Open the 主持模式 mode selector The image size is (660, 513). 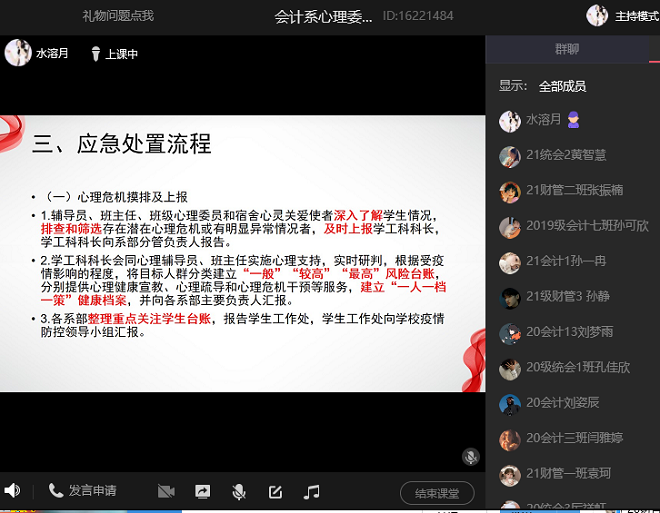coord(637,16)
